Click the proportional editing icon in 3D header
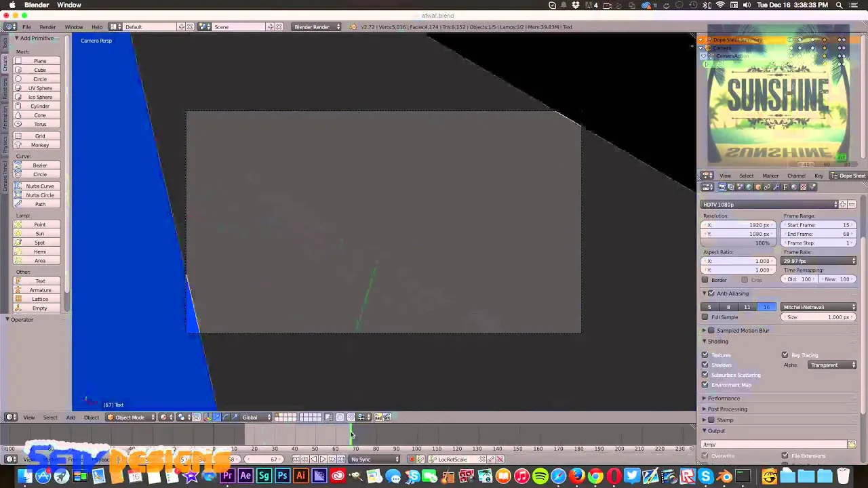This screenshot has height=488, width=868. coord(340,418)
